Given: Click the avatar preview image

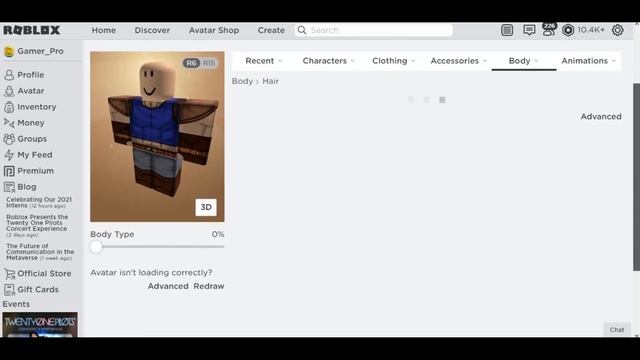Looking at the screenshot, I should [x=157, y=137].
